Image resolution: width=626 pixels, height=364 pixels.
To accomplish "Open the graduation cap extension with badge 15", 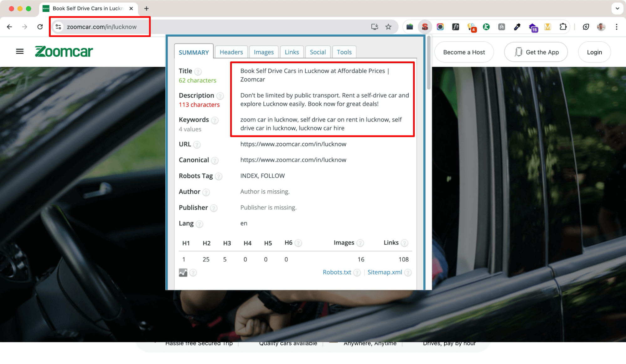I will (x=533, y=28).
